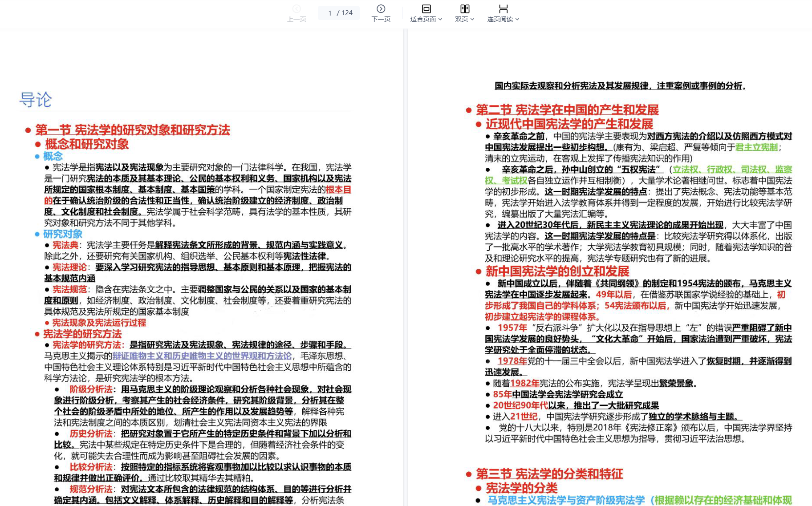Click heading 第三节 宪法学的分类和特征
Screen dimensions: 812x506
pyautogui.click(x=549, y=474)
